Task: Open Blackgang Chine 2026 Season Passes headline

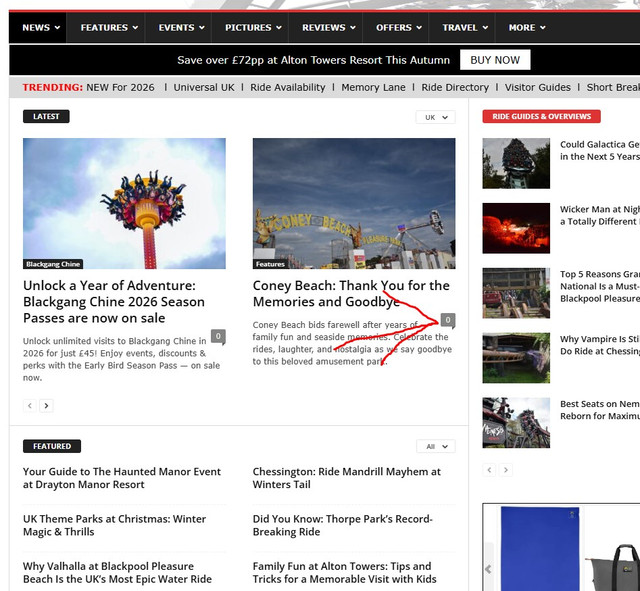Action: click(114, 302)
